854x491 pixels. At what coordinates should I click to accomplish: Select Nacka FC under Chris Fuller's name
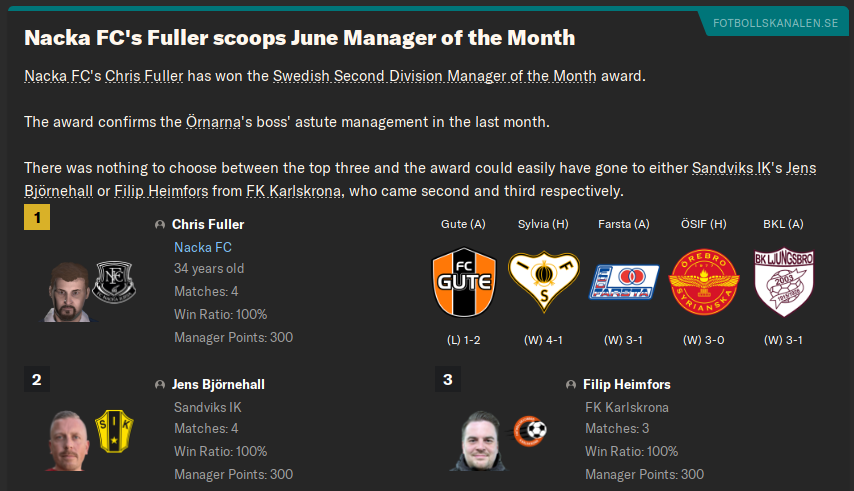pos(203,247)
